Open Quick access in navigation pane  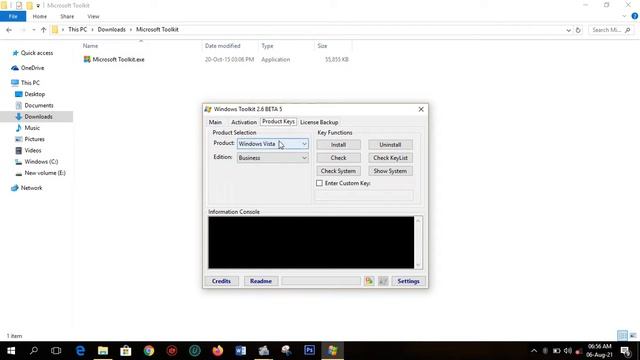pos(37,53)
